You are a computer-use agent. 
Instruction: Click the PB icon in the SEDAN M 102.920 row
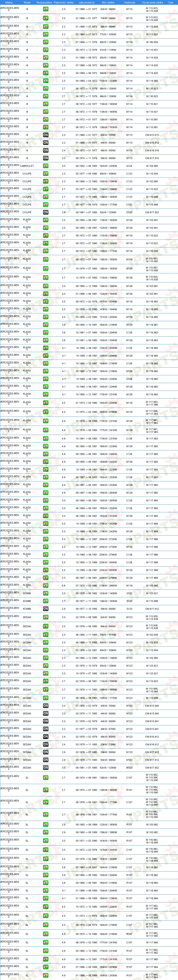coord(46,642)
